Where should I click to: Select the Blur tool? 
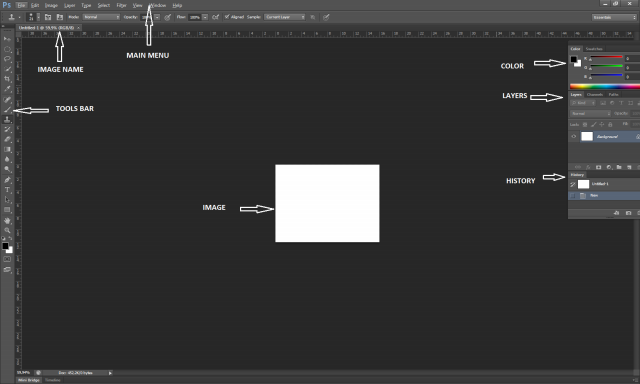click(x=7, y=159)
